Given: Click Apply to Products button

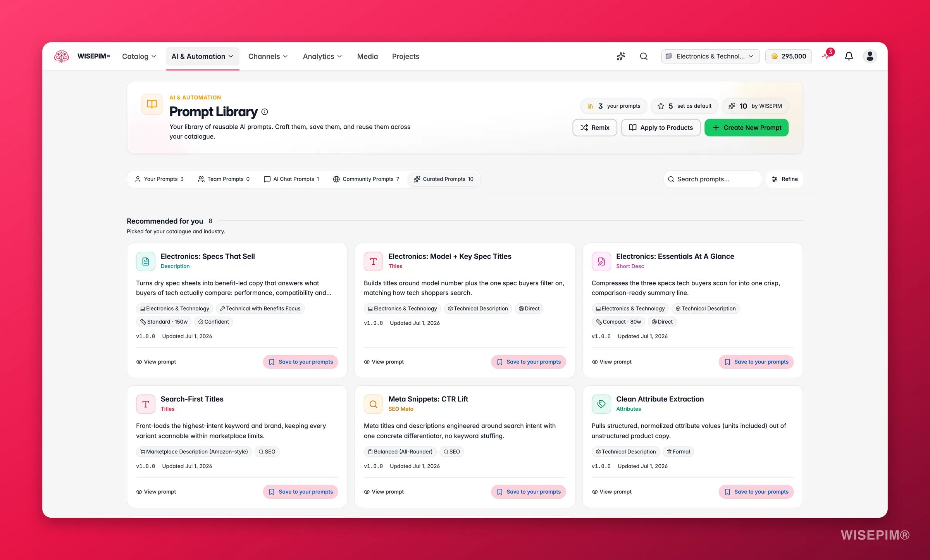Looking at the screenshot, I should (x=661, y=128).
